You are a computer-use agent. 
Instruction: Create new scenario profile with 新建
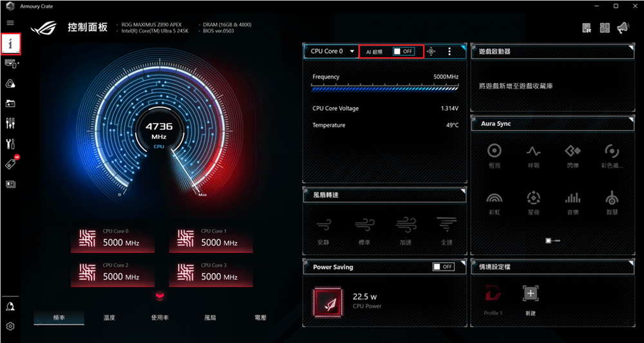[x=531, y=301]
